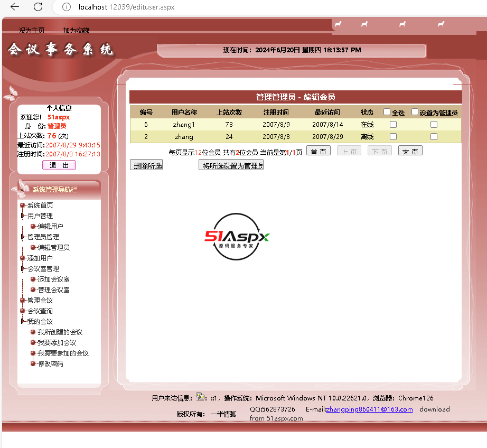This screenshot has height=448, width=487.
Task: Click the 系统管理导航栏 panel title
Action: pos(55,190)
